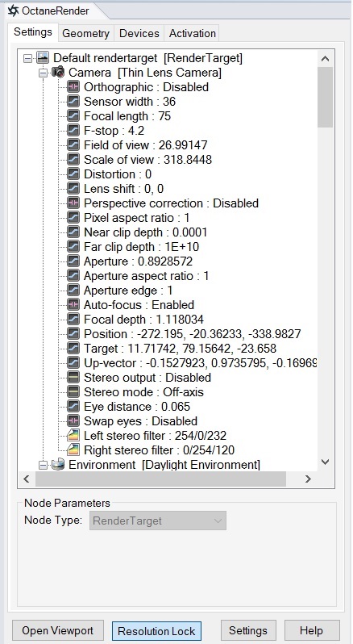353x644 pixels.
Task: Click the Environment daylight node icon
Action: (x=58, y=465)
